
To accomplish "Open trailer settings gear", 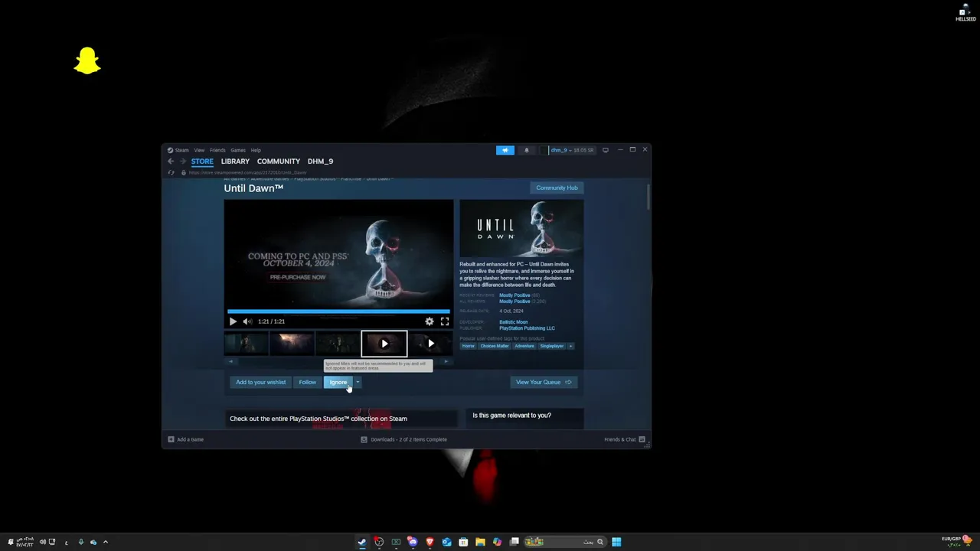I will pyautogui.click(x=430, y=321).
